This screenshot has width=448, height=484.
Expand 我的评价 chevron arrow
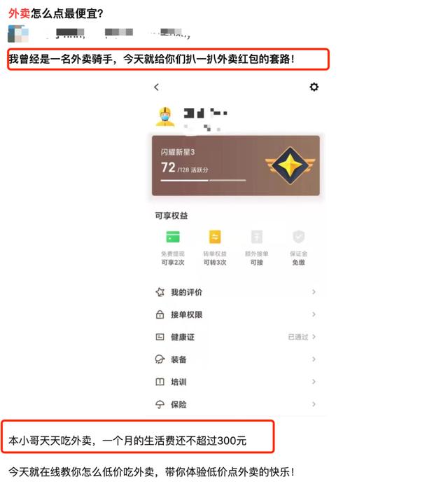click(314, 292)
